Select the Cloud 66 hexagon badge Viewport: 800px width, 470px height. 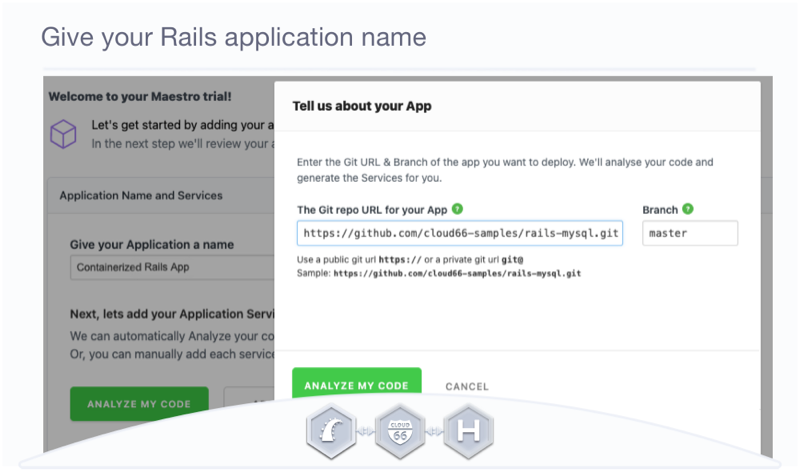tap(400, 431)
